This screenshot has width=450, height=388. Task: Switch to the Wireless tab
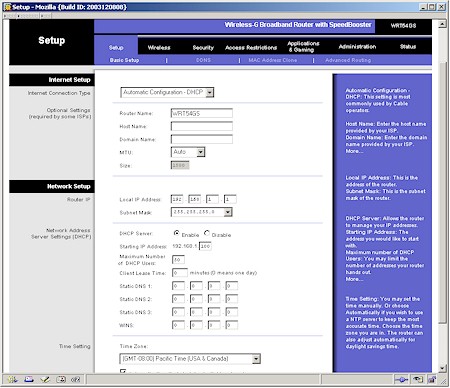click(x=159, y=48)
